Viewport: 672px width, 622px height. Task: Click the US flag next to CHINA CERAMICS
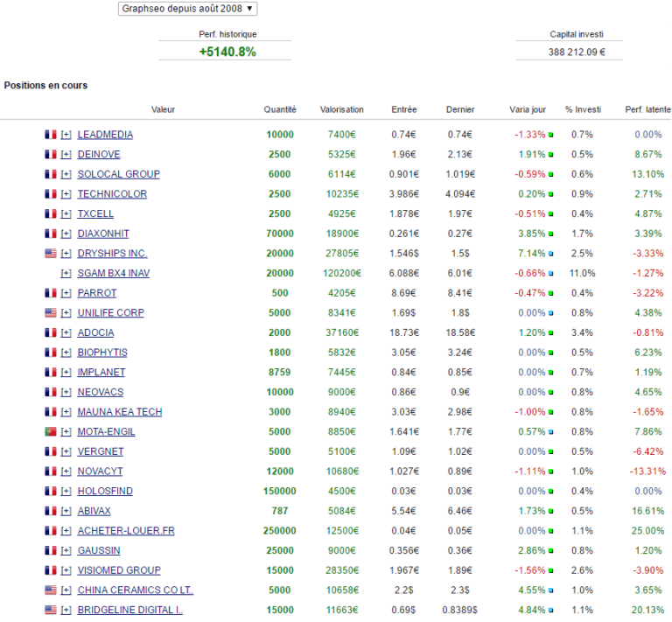(x=51, y=591)
